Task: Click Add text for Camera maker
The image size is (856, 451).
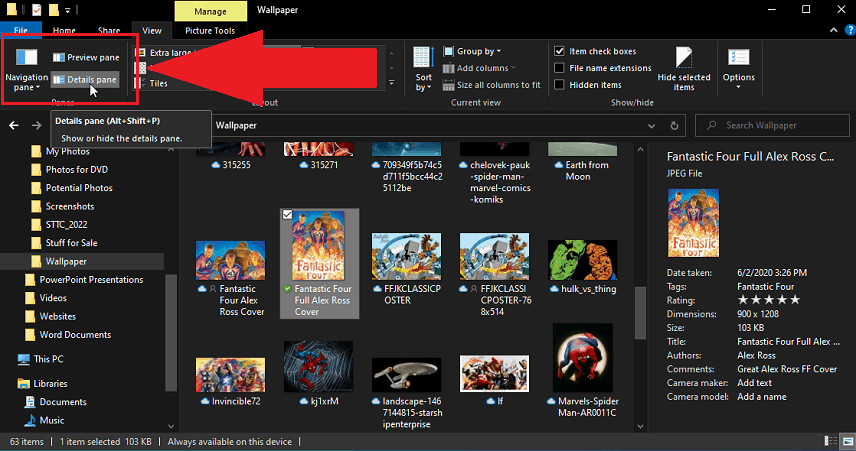Action: pyautogui.click(x=754, y=383)
